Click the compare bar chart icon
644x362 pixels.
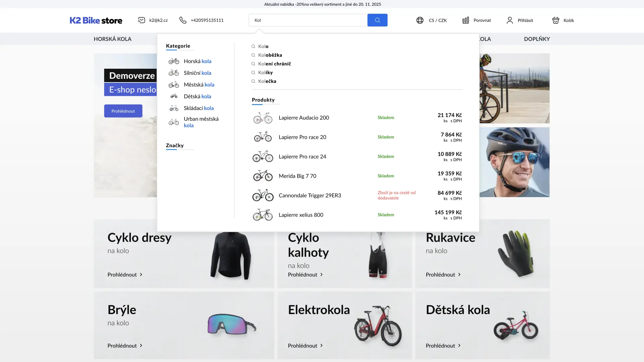click(465, 20)
